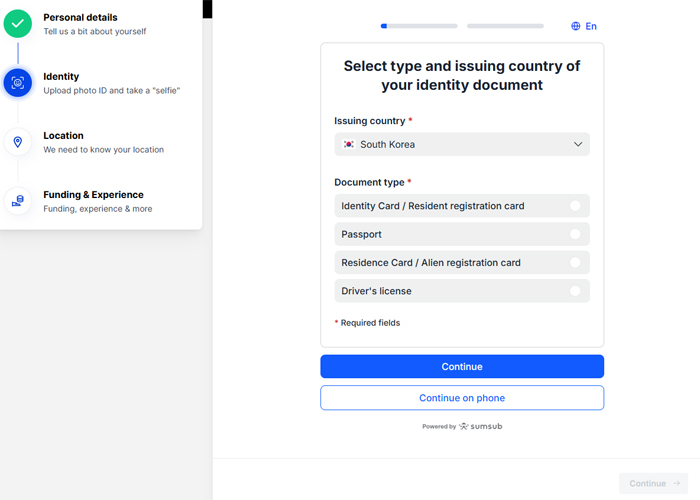This screenshot has height=500, width=700.
Task: Click the South Korea flag icon
Action: point(348,144)
